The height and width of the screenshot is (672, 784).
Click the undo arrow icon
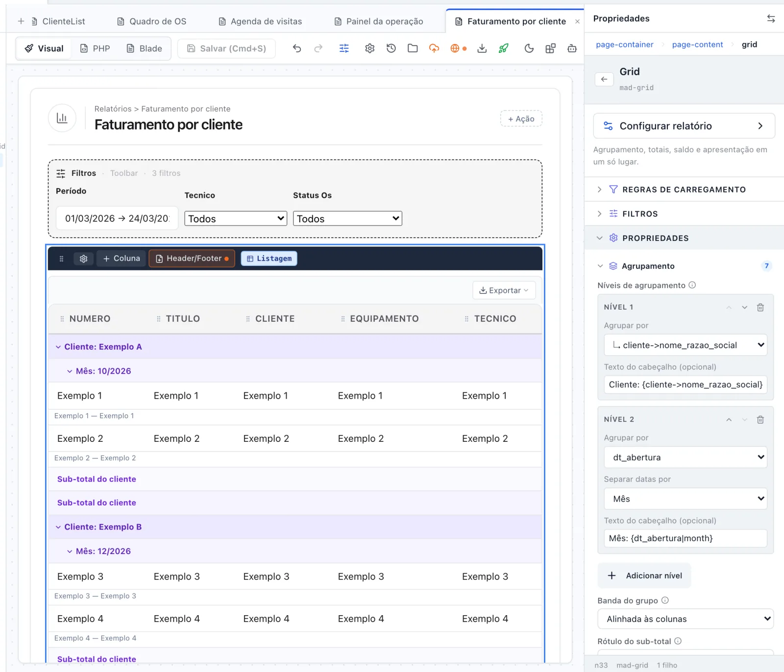(x=297, y=48)
